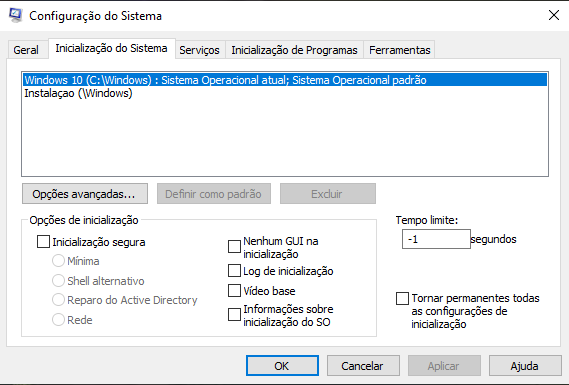Image resolution: width=569 pixels, height=385 pixels.
Task: Open the Ferramentas tab
Action: [400, 50]
